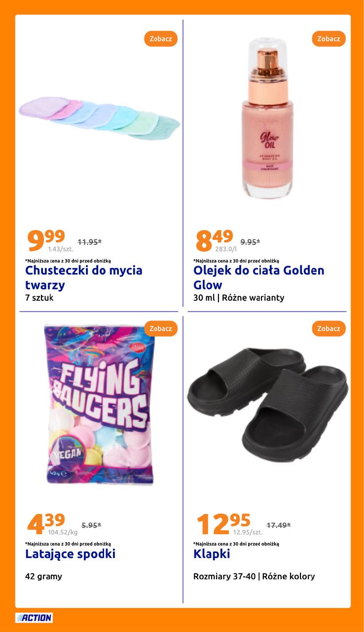Click the crossed-out 17.49 old price

pos(279,525)
